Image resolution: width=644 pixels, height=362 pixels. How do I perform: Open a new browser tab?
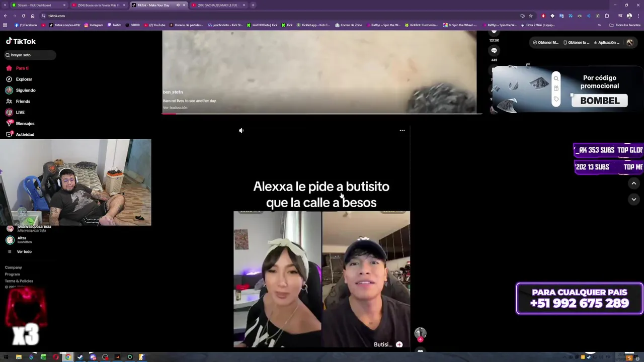coord(253,5)
